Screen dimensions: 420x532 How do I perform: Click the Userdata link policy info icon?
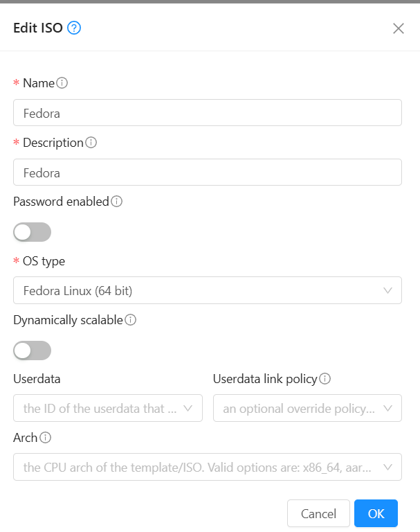[325, 379]
